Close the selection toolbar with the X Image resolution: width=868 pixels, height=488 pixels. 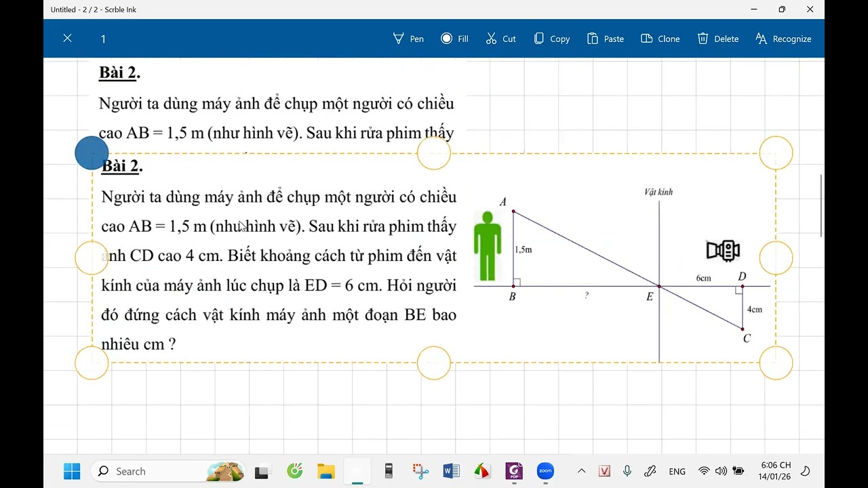[x=67, y=39]
